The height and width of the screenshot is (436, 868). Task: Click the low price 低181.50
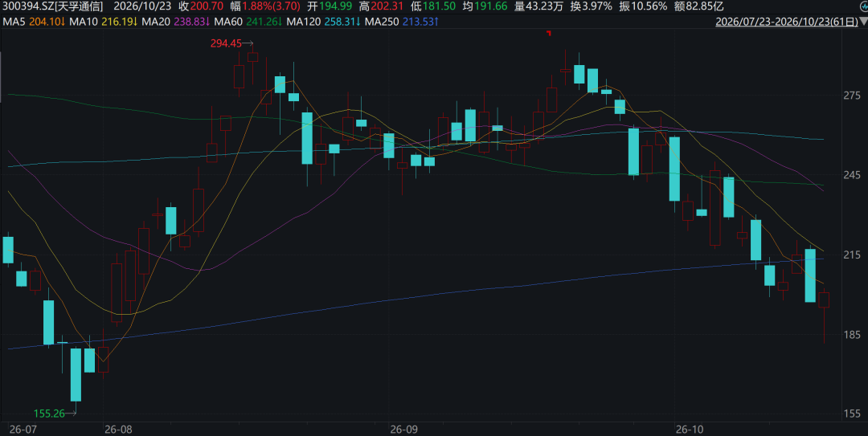433,6
